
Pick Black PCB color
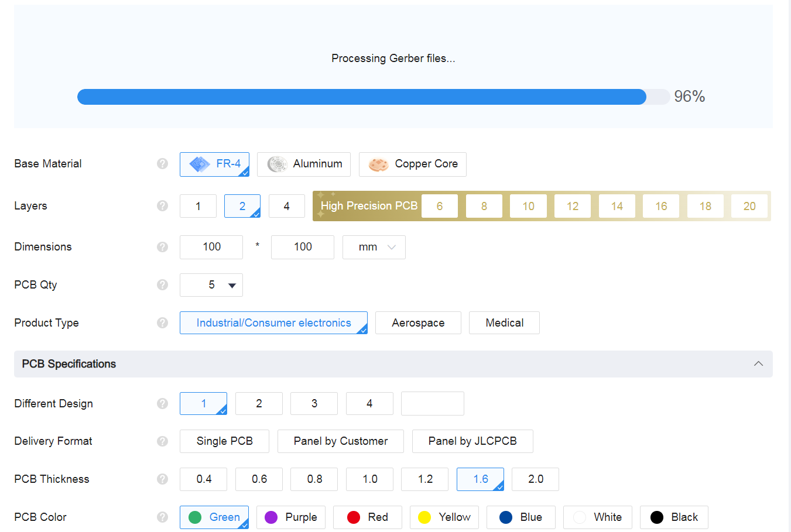pyautogui.click(x=674, y=517)
